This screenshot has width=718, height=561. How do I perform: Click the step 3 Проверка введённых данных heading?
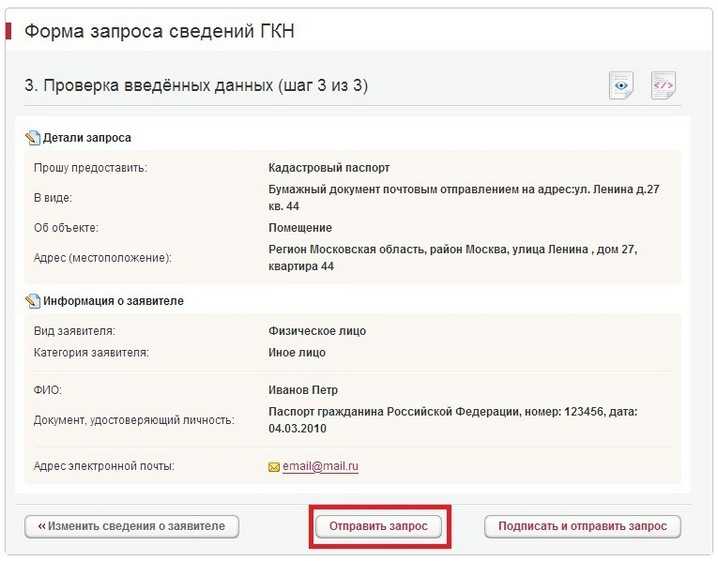196,86
